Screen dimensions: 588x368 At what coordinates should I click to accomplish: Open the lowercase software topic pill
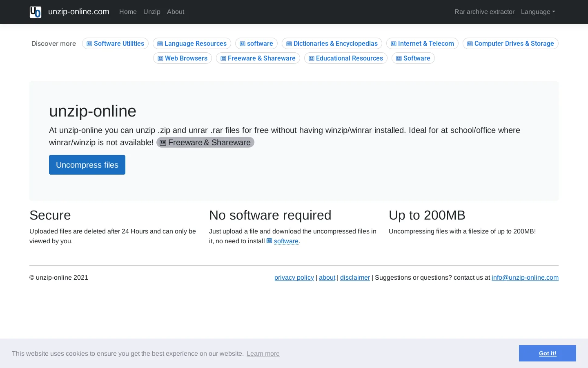click(x=256, y=43)
